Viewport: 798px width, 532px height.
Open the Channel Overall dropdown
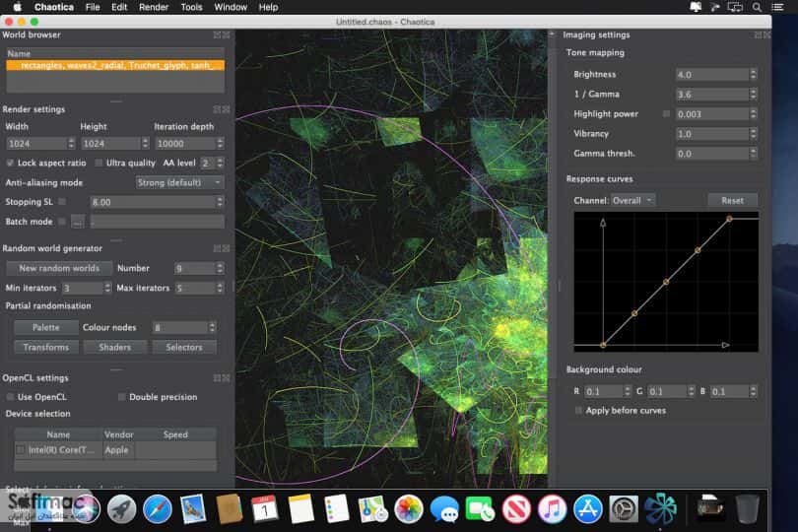(x=632, y=201)
